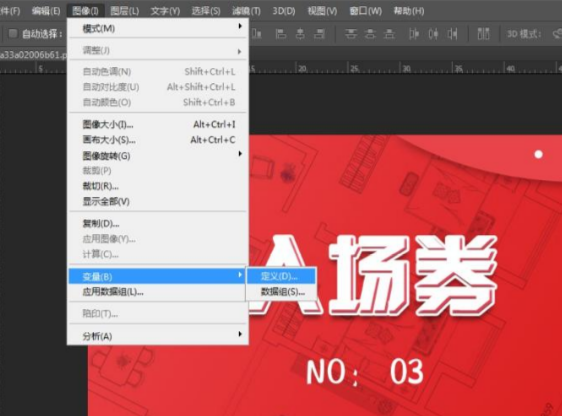Image resolution: width=562 pixels, height=416 pixels.
Task: Select 画布大小(S)... menu item
Action: 158,140
